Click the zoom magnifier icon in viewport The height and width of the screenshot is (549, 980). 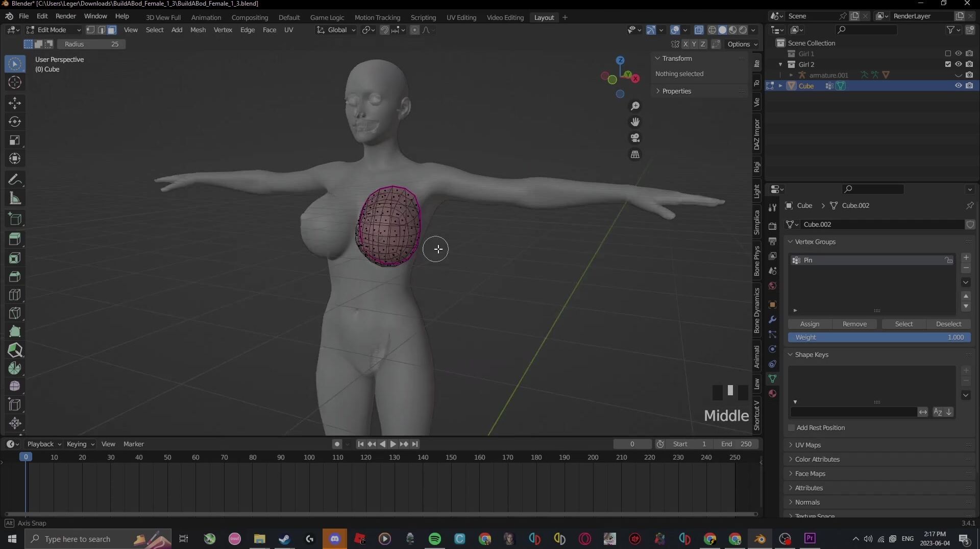coord(635,106)
